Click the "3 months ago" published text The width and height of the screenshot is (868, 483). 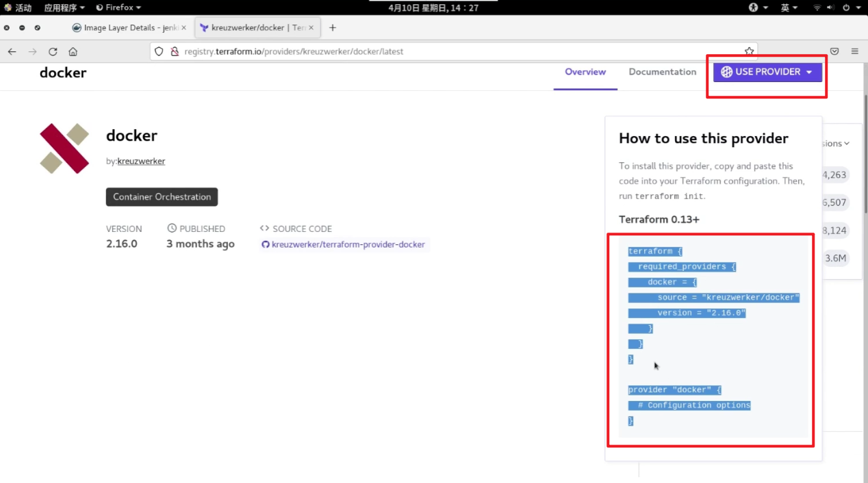[x=201, y=244]
